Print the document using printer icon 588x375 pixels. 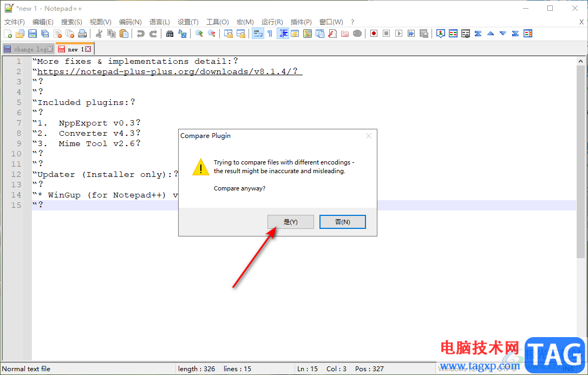tap(82, 34)
